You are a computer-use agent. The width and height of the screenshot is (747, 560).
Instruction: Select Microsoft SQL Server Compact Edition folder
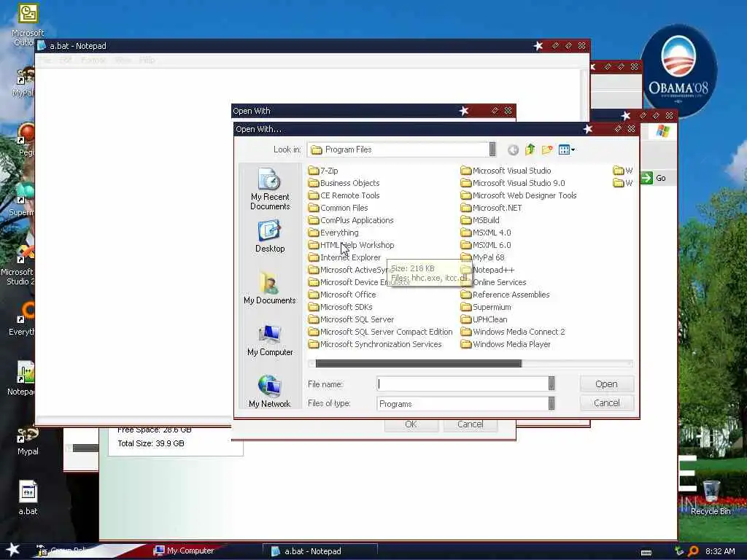[380, 332]
